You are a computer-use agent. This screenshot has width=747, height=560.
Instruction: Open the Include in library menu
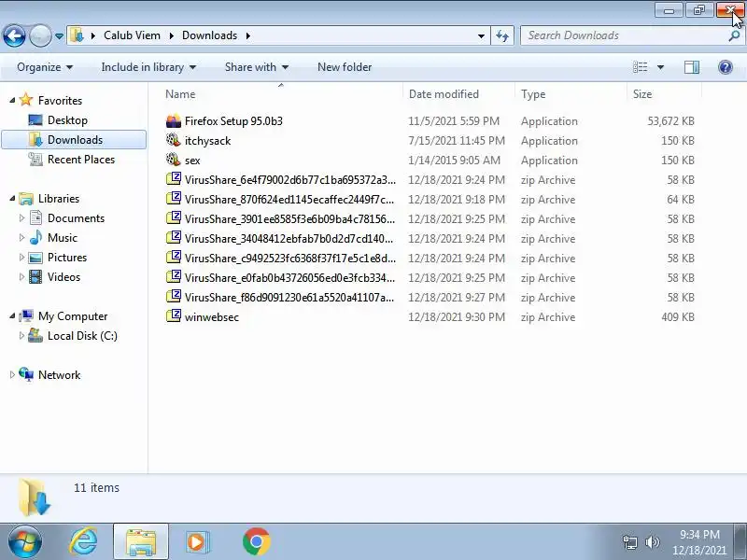148,67
